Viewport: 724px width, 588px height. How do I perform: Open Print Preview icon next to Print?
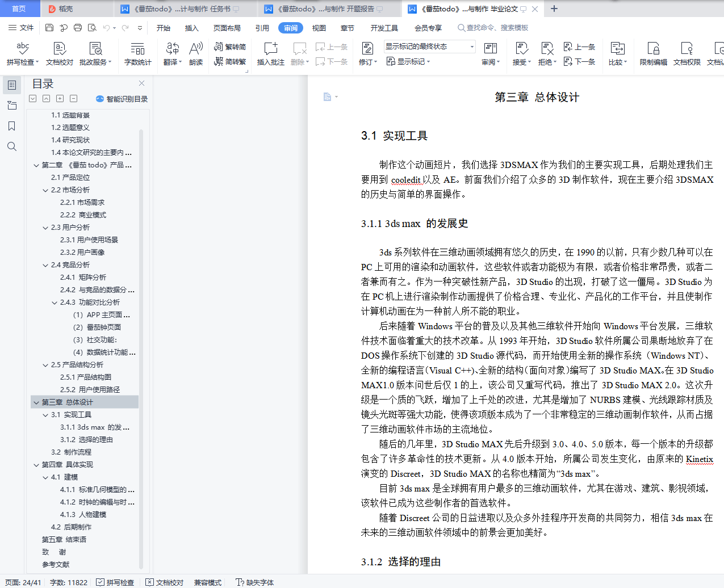tap(92, 28)
